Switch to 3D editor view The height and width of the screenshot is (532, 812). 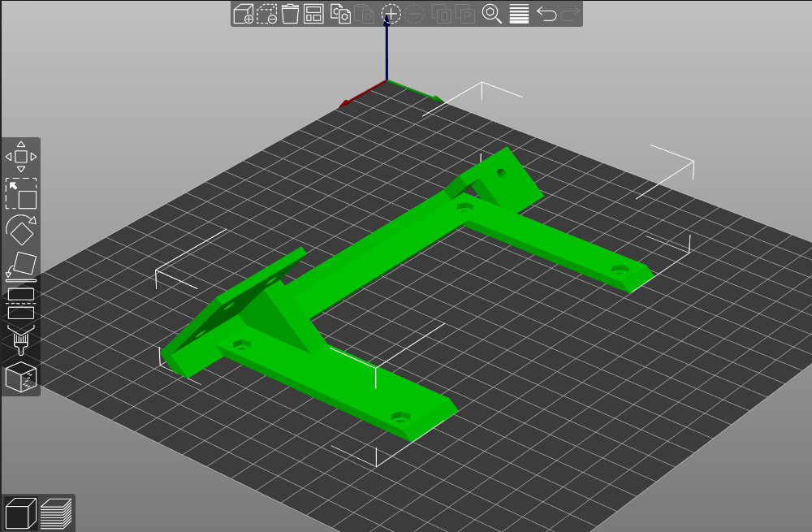point(21,513)
